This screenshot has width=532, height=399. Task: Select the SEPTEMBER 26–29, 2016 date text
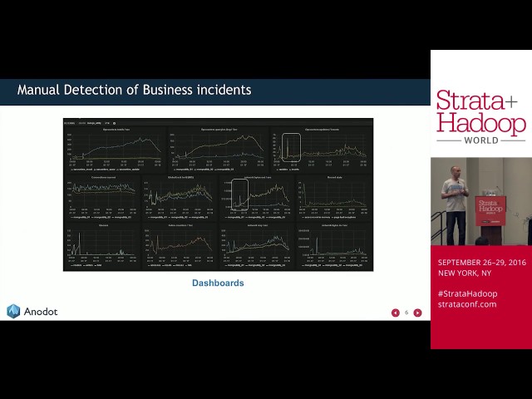(x=482, y=263)
